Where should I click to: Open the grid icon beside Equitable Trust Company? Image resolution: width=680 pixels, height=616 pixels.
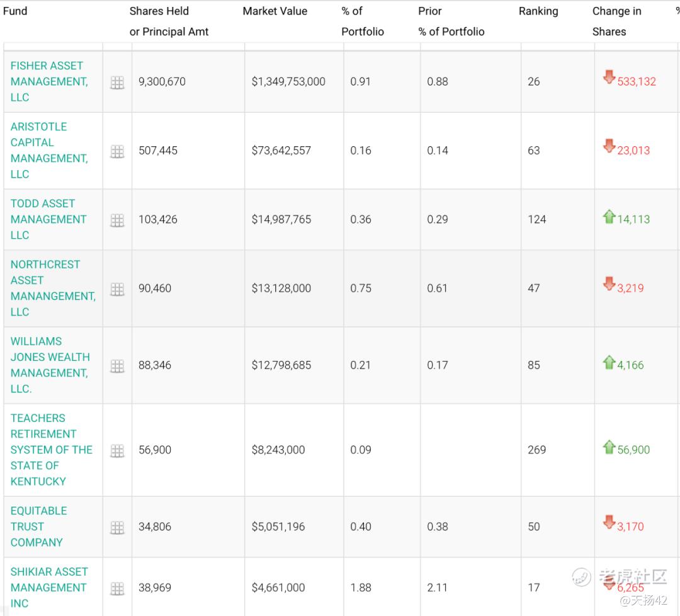117,527
